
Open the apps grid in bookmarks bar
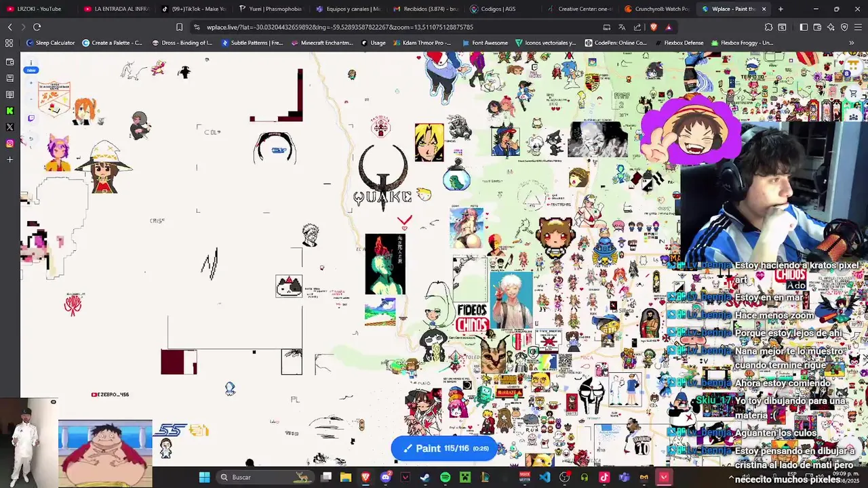(9, 43)
